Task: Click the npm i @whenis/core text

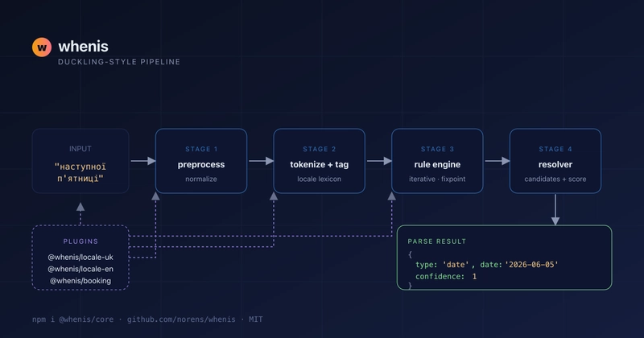Action: coord(72,319)
